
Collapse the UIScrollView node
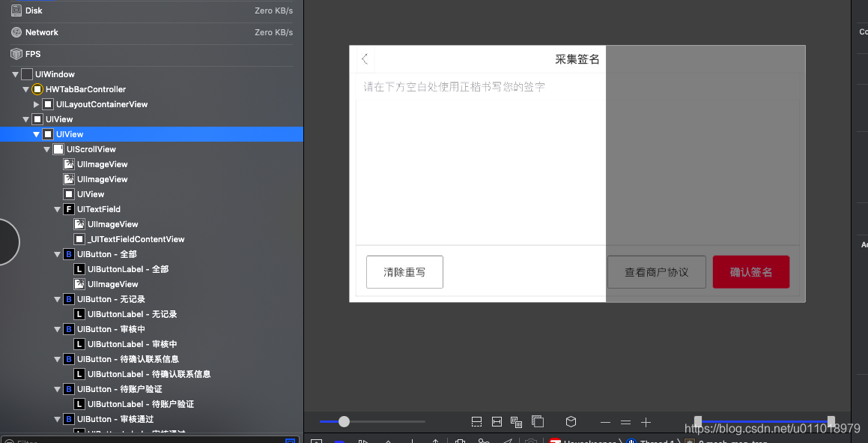[x=46, y=148]
